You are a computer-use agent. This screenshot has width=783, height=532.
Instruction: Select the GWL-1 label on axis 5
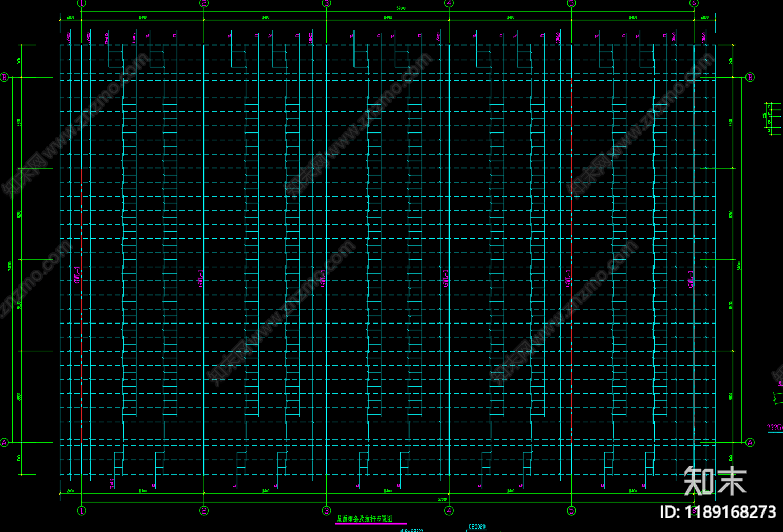point(568,278)
